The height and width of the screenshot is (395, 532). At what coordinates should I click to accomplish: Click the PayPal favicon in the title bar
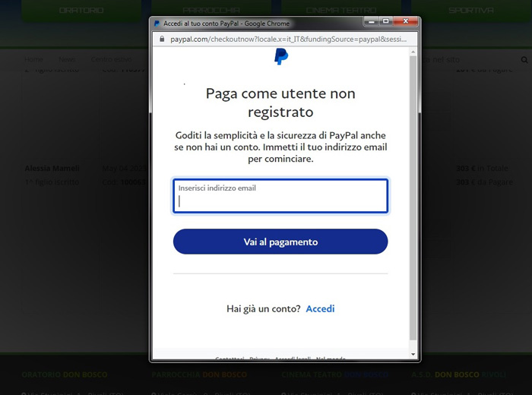click(x=157, y=24)
